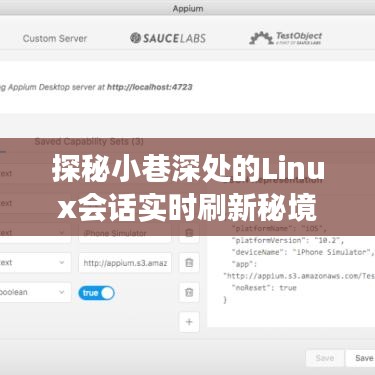Open the text type dropdown beside the appium URL

[35, 263]
